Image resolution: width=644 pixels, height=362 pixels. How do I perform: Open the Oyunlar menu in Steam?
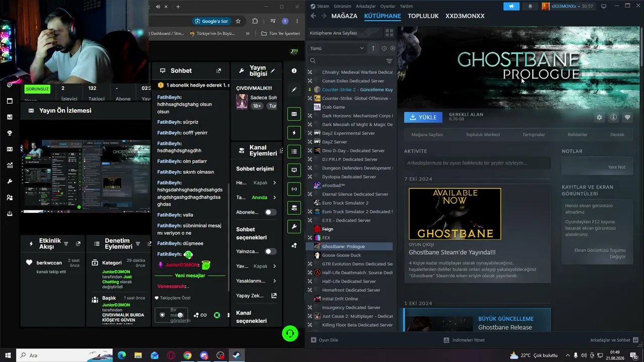388,6
